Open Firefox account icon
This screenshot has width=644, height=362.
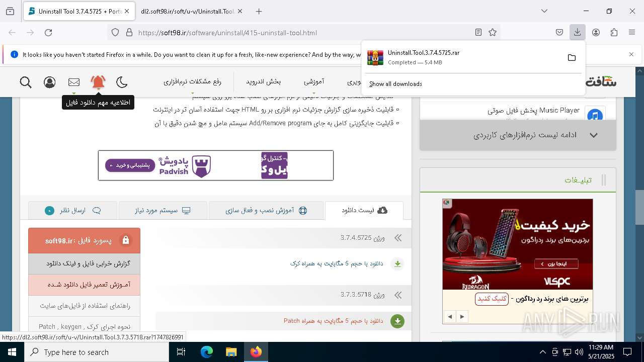[x=596, y=33]
